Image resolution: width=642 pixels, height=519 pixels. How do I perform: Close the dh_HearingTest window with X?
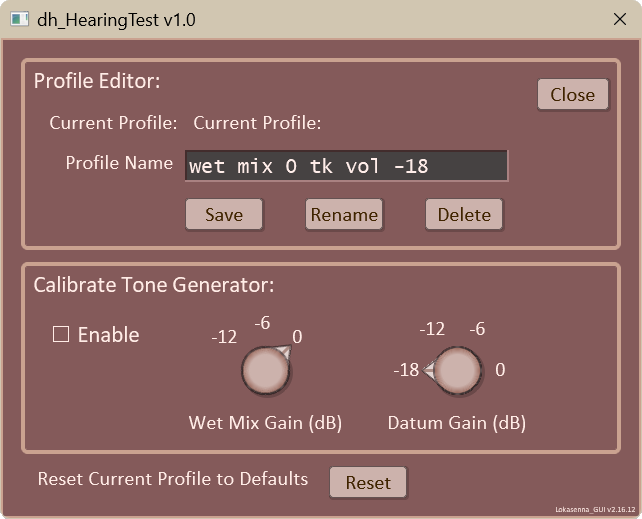point(619,19)
